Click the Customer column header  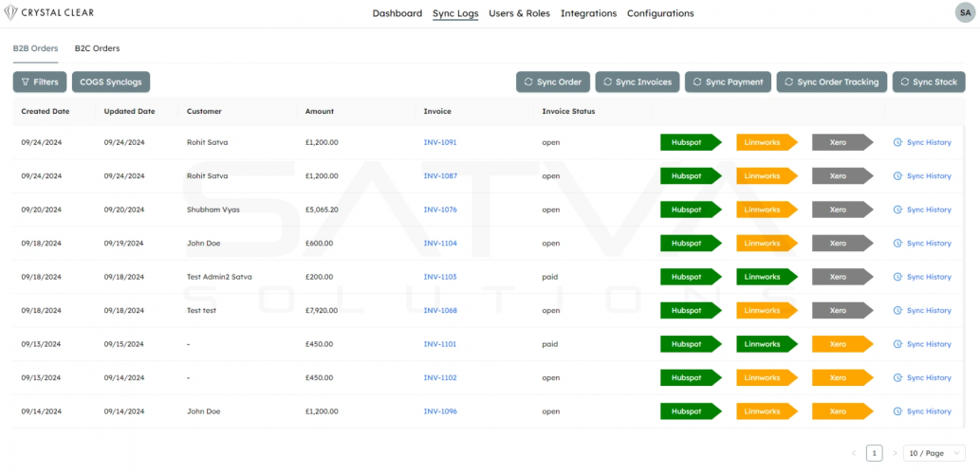[204, 111]
